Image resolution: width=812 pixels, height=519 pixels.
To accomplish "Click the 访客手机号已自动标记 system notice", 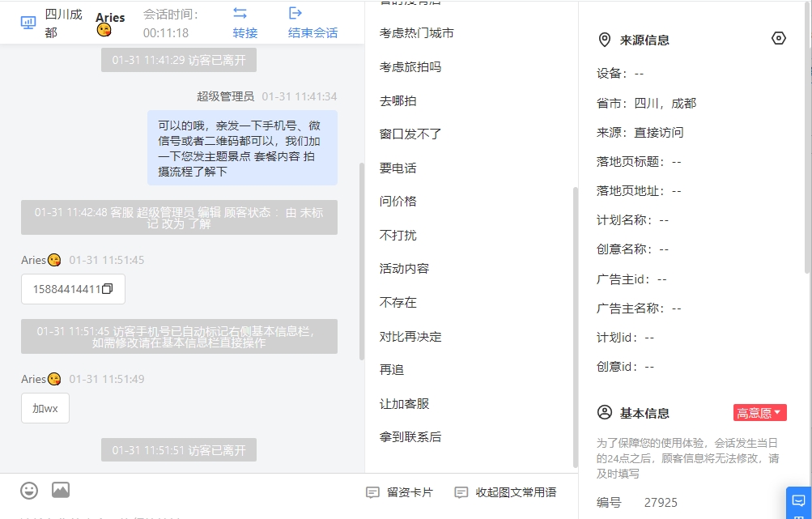I will pos(179,337).
